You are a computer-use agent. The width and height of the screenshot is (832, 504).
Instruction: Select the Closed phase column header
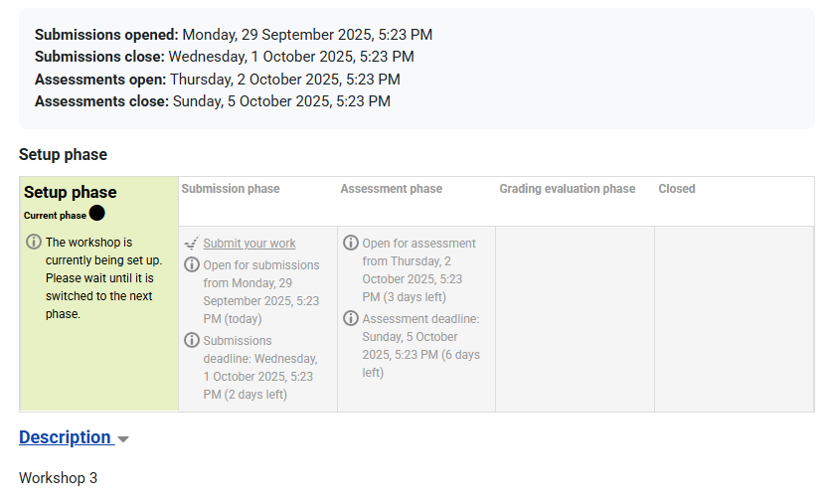(x=677, y=189)
